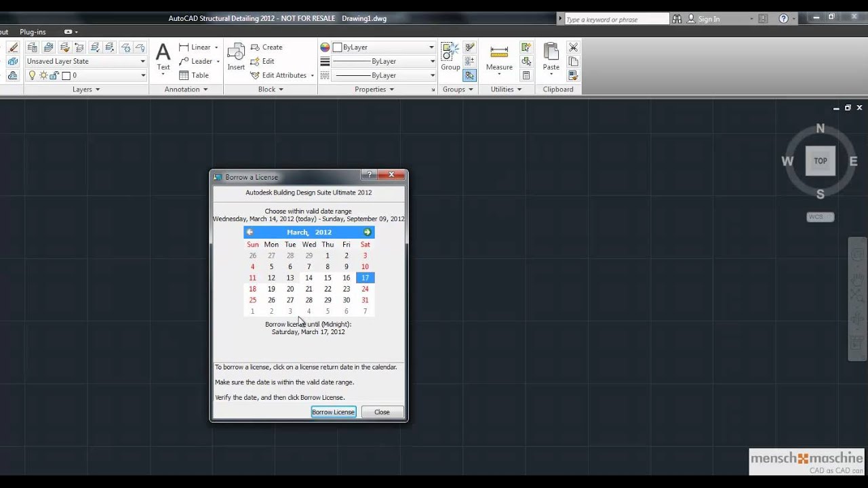The height and width of the screenshot is (488, 868).
Task: Expand the Layers panel title arrow
Action: point(98,89)
